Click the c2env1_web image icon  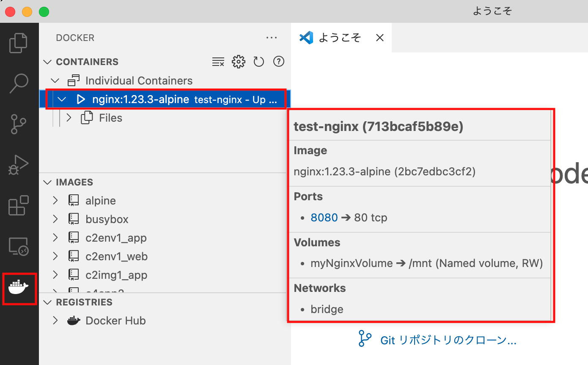pyautogui.click(x=74, y=256)
